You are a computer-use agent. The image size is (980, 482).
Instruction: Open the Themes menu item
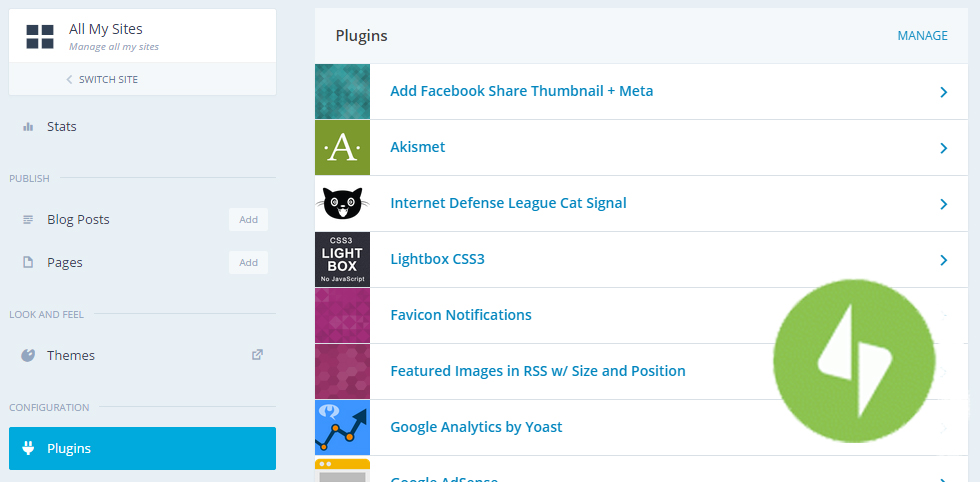coord(142,356)
